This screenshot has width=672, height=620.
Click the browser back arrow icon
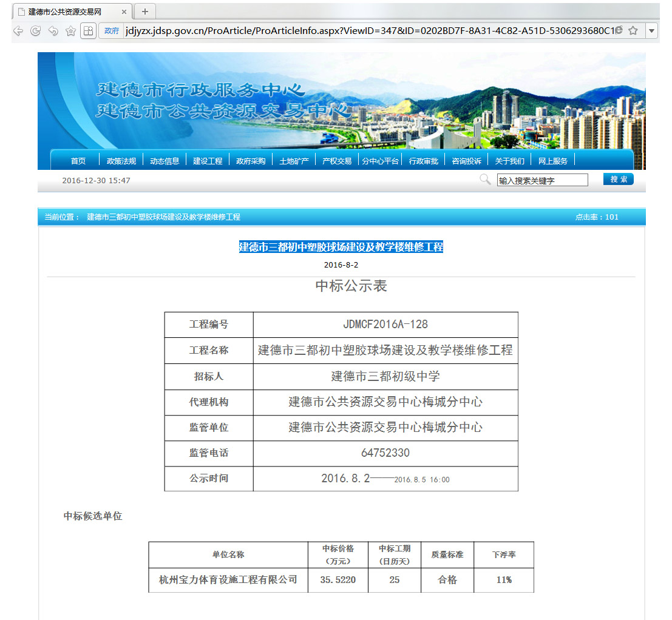click(18, 31)
